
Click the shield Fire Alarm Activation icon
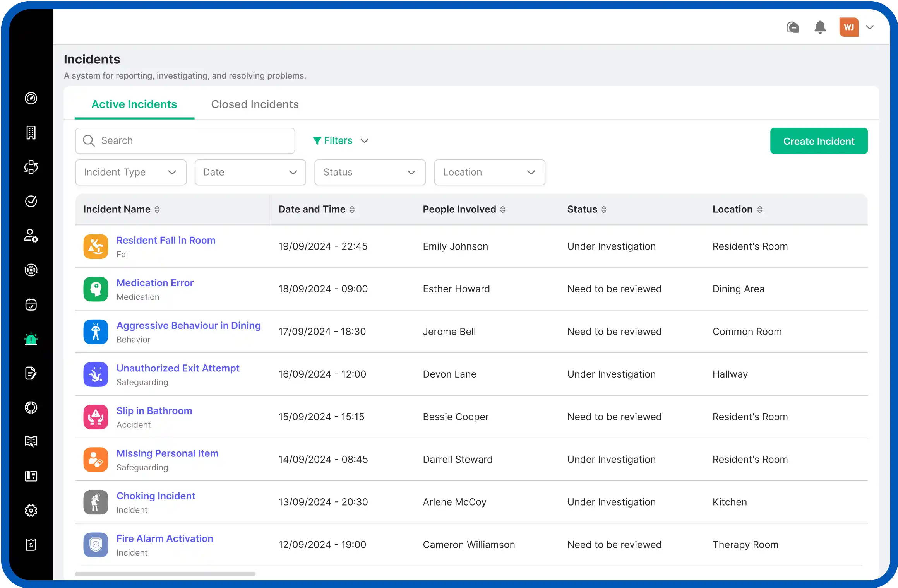tap(96, 545)
